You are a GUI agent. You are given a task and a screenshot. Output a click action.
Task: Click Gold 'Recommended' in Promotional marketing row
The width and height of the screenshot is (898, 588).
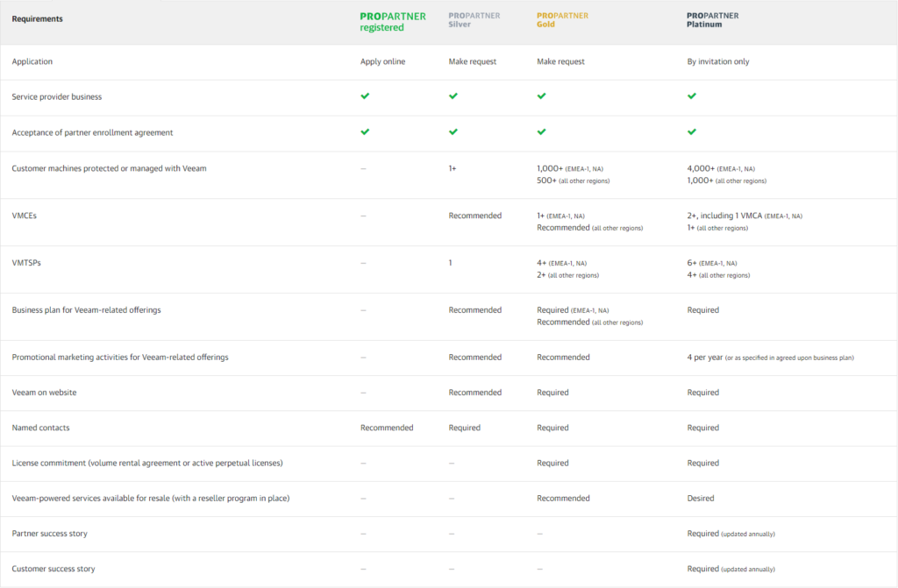(x=563, y=357)
